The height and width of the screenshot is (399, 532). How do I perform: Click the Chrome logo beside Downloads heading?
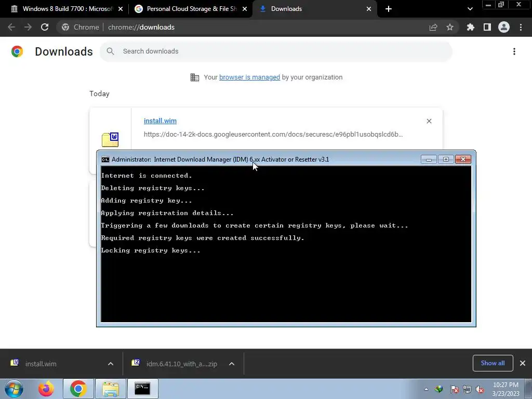(17, 51)
